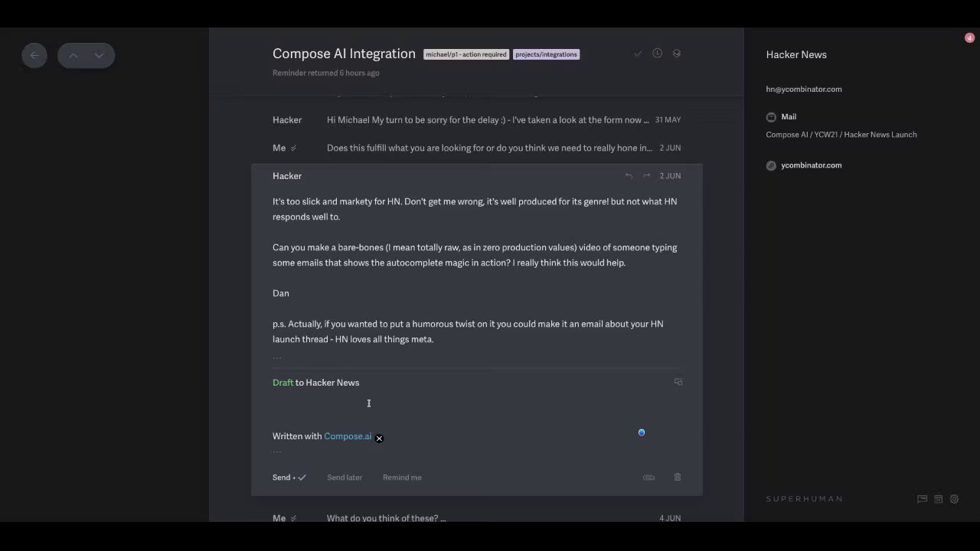Remove the Compose.ai signature with X
This screenshot has height=551, width=980.
(x=379, y=439)
